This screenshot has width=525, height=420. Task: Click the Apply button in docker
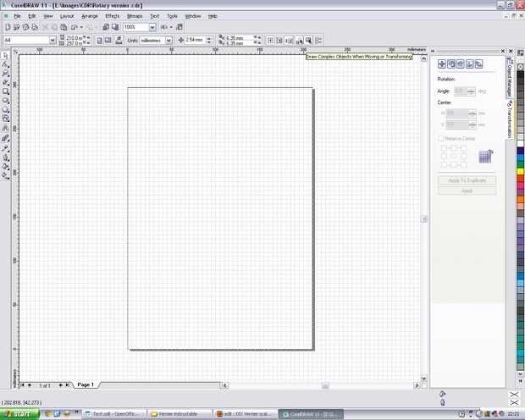pos(467,191)
